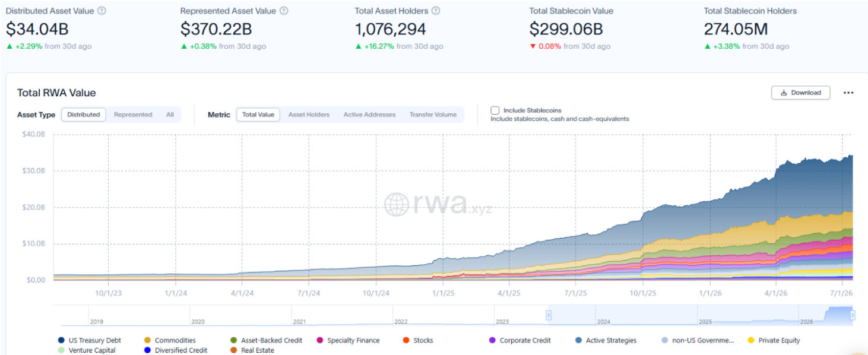
Task: Click 2019 on the range timeline
Action: click(96, 322)
